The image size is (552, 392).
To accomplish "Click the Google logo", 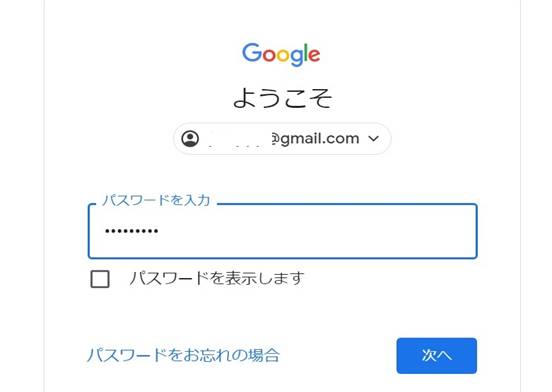I will coord(281,54).
